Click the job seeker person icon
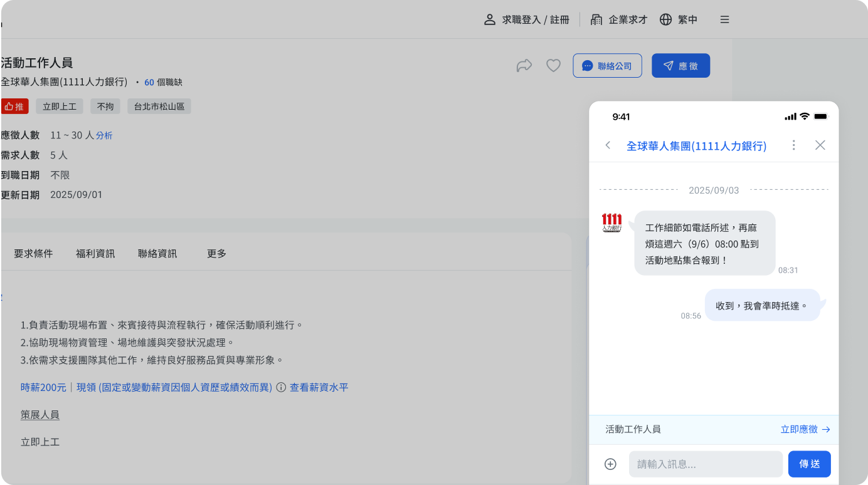 click(x=490, y=19)
